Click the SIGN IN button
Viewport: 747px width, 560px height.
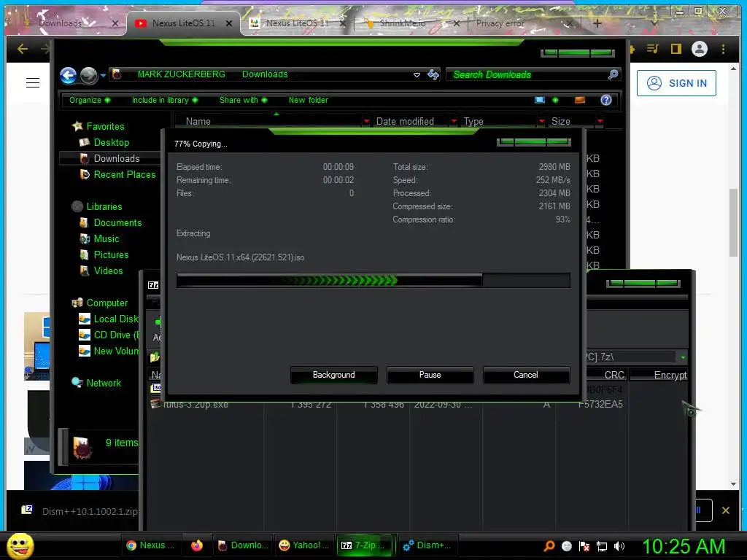pyautogui.click(x=676, y=83)
